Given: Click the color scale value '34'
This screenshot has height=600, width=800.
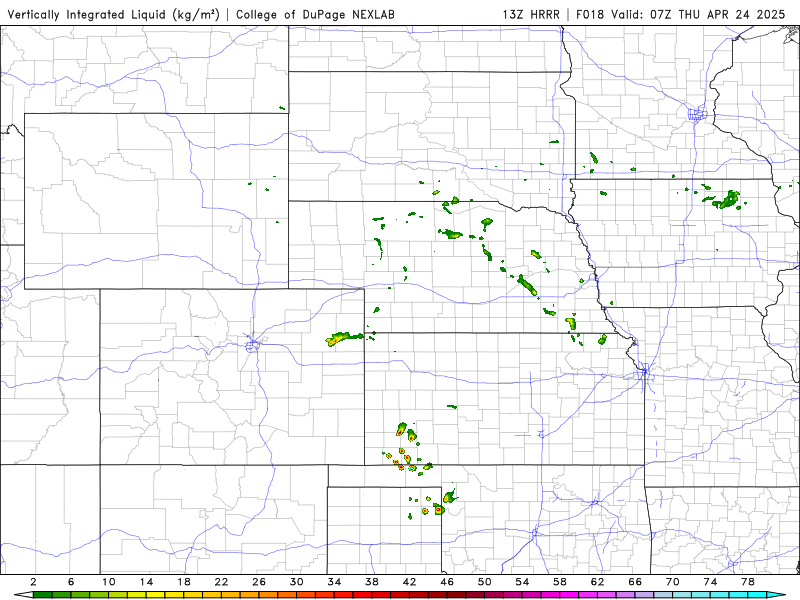Looking at the screenshot, I should [334, 582].
